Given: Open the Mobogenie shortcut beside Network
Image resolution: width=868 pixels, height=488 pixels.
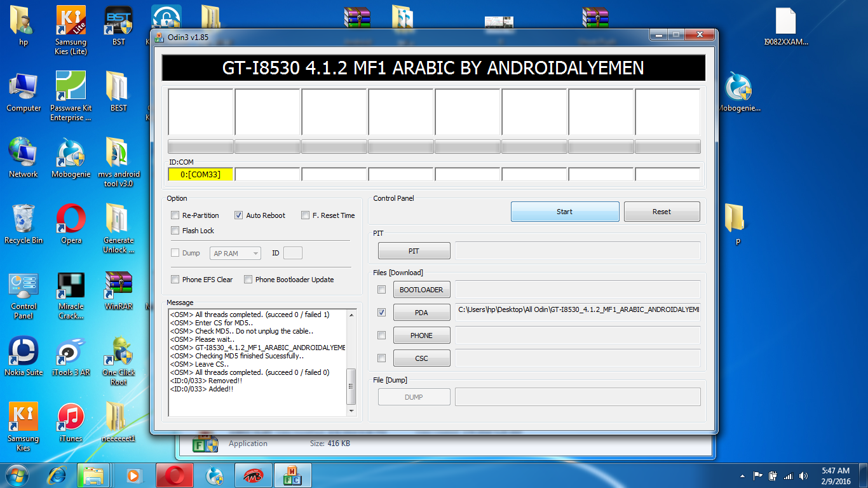Looking at the screenshot, I should [x=71, y=158].
